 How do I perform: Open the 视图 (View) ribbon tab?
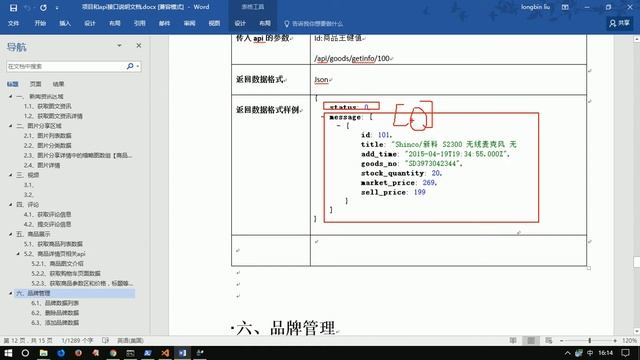pyautogui.click(x=214, y=23)
